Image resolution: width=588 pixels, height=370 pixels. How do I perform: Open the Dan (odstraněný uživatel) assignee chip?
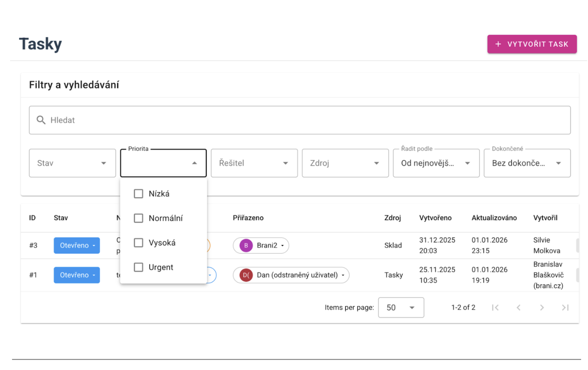tap(291, 275)
